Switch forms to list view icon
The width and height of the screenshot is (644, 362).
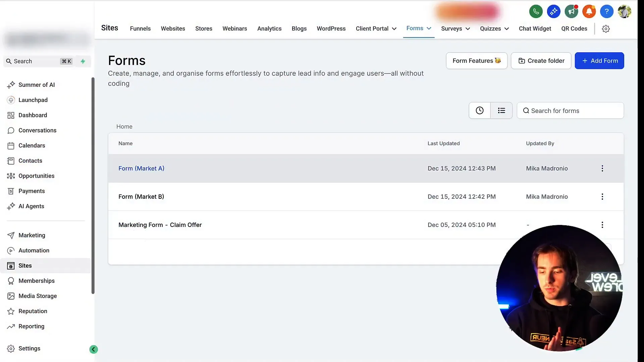click(x=501, y=110)
